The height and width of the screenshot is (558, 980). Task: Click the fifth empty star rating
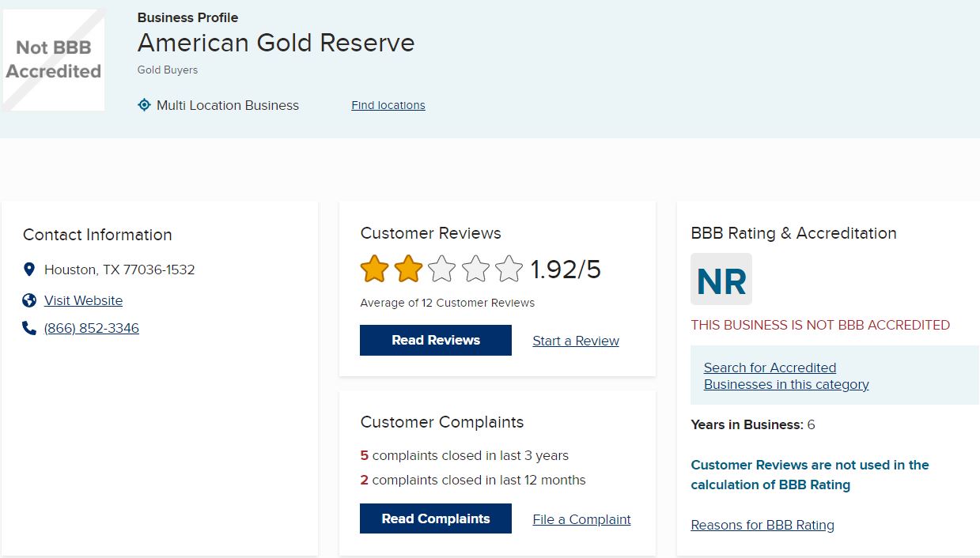tap(509, 270)
